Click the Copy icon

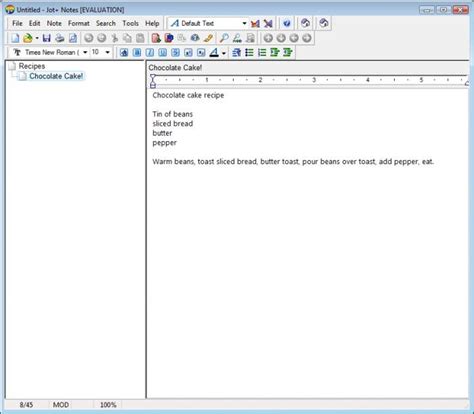[127, 38]
